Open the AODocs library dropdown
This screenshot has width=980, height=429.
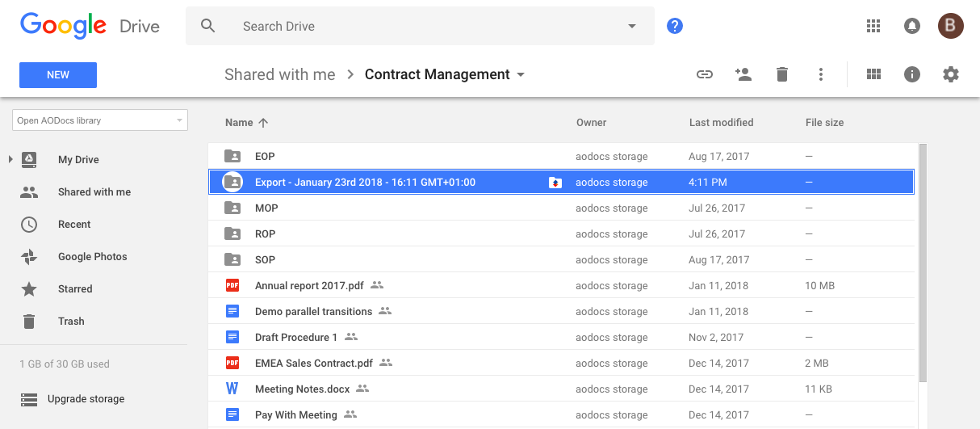[100, 120]
